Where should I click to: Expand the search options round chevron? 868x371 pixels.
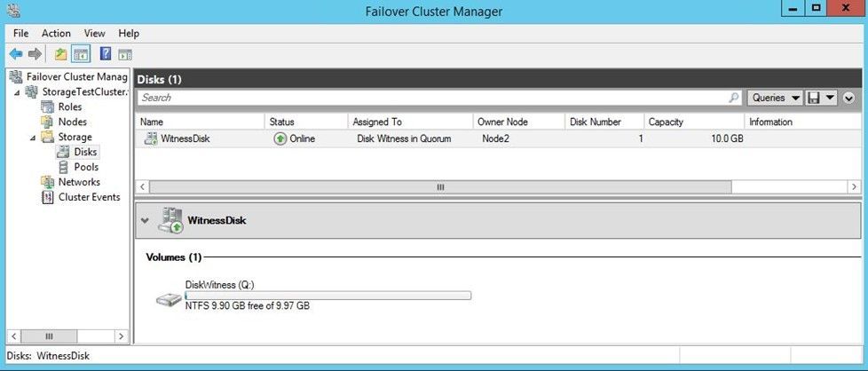[x=849, y=98]
